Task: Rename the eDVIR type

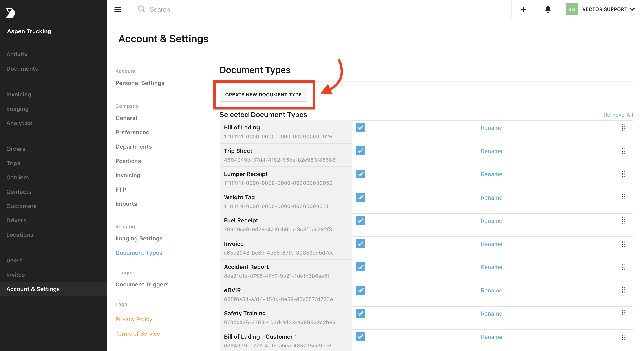Action: click(x=492, y=290)
